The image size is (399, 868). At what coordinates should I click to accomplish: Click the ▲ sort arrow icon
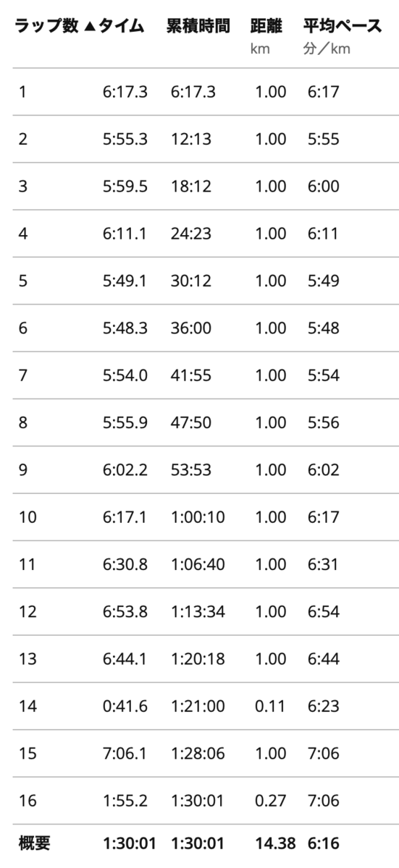point(88,27)
